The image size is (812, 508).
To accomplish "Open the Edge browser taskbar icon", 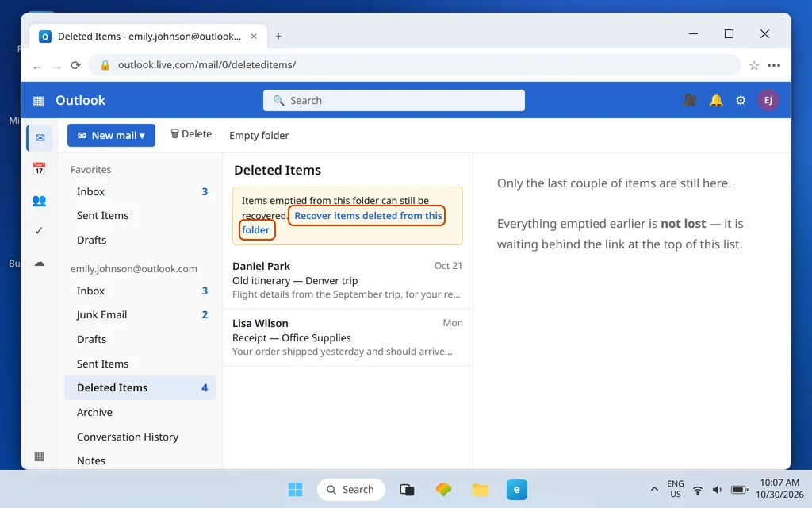I will (x=517, y=489).
